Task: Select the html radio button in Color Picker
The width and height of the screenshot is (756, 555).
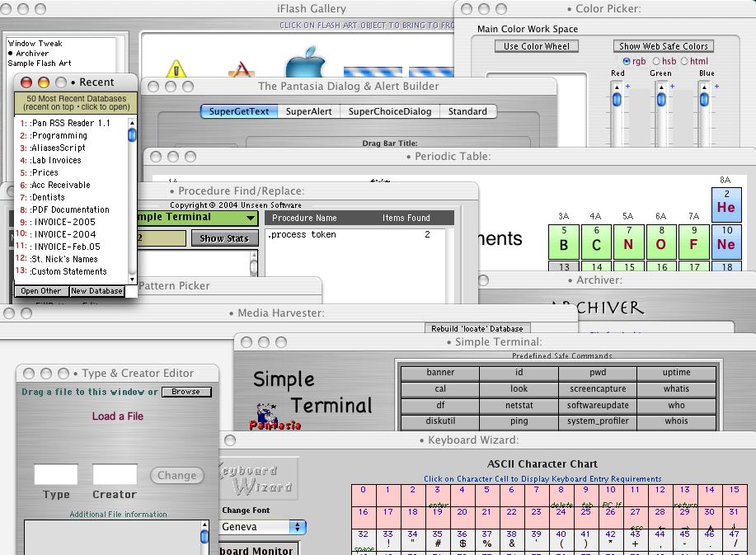Action: point(684,61)
